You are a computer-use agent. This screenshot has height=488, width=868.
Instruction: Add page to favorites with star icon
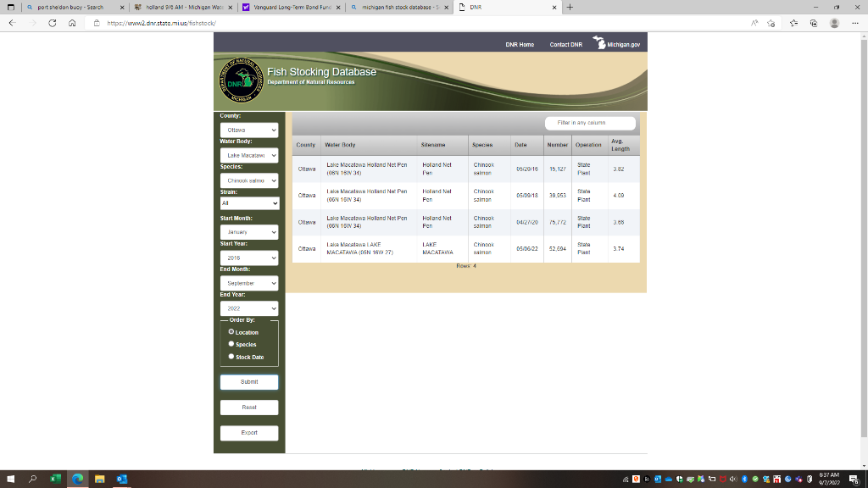tap(793, 24)
